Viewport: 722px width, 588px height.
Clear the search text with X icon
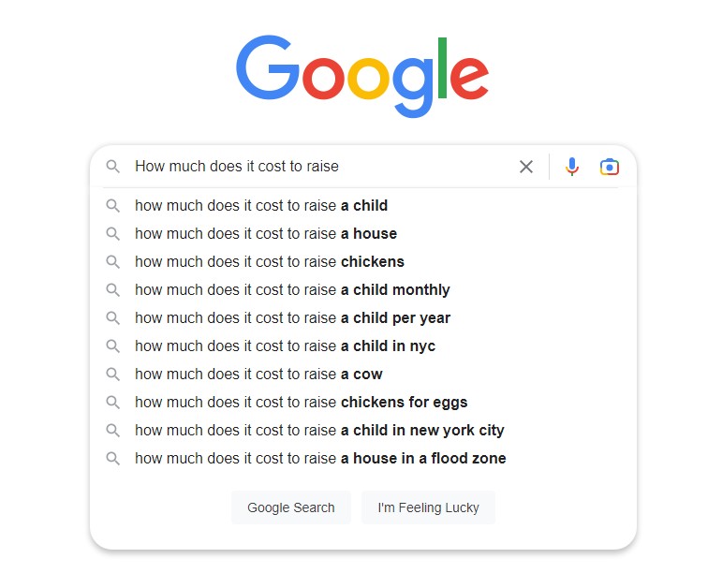[x=526, y=167]
